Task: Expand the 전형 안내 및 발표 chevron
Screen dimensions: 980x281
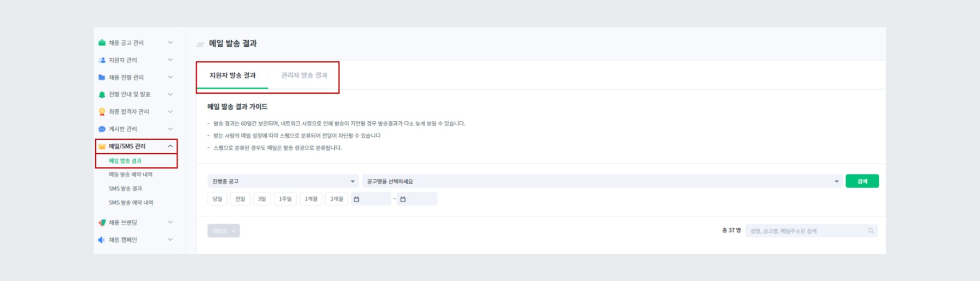Action: click(170, 95)
